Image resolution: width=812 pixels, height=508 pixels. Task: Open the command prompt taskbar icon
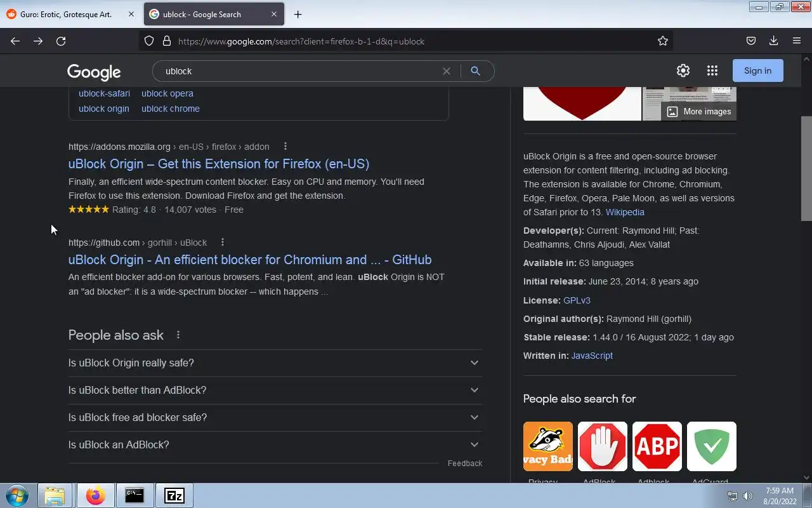134,495
